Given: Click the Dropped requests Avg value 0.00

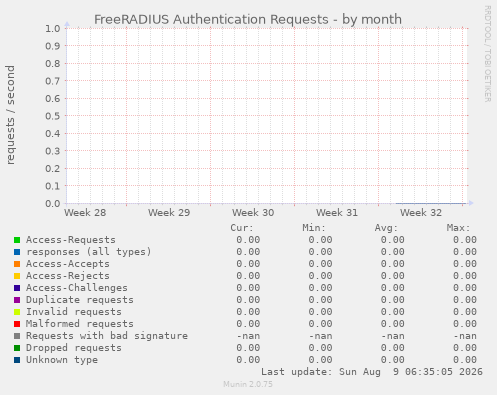Looking at the screenshot, I should [393, 348].
